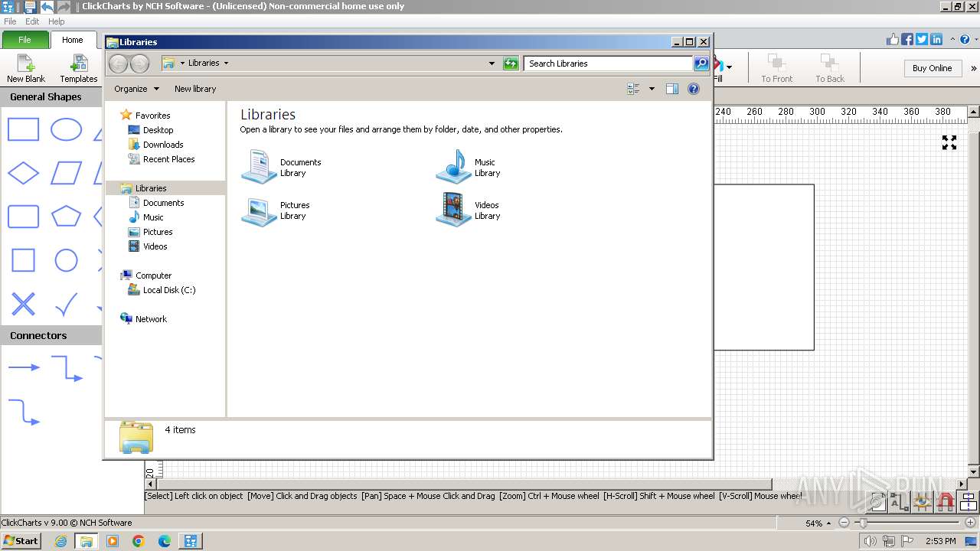Select the rectangle shape in General Shapes
Image resolution: width=980 pixels, height=551 pixels.
pos(23,129)
